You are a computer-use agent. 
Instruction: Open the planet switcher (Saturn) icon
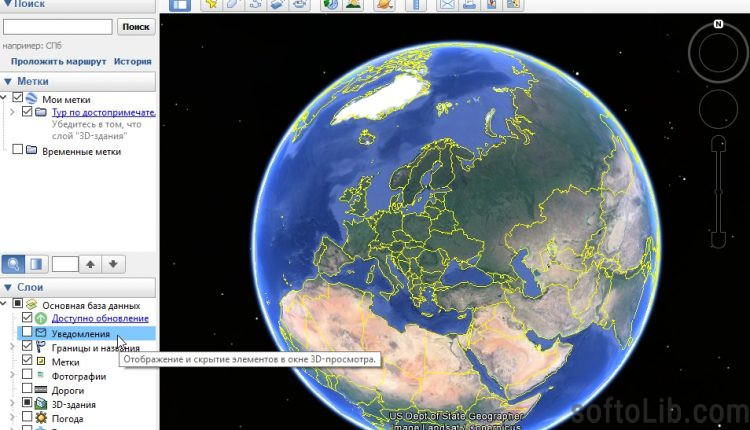coord(384,5)
